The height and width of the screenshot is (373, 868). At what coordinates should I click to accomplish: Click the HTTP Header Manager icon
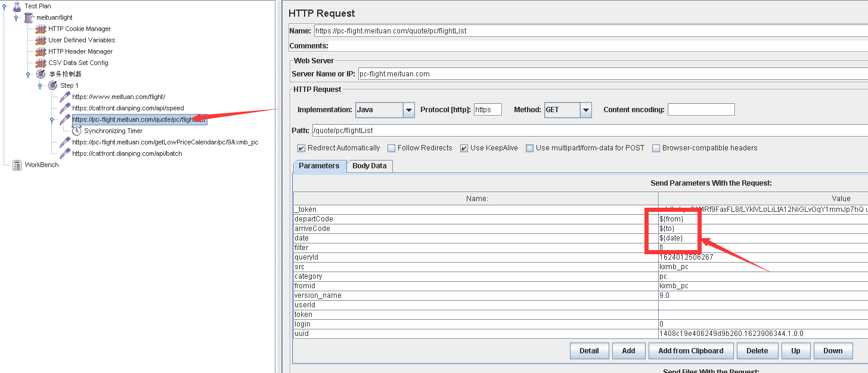click(x=41, y=51)
